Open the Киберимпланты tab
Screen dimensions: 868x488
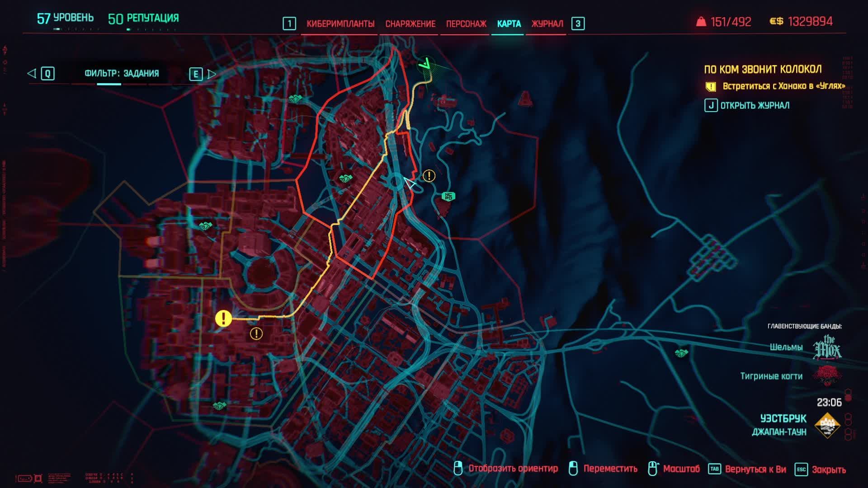pos(340,24)
